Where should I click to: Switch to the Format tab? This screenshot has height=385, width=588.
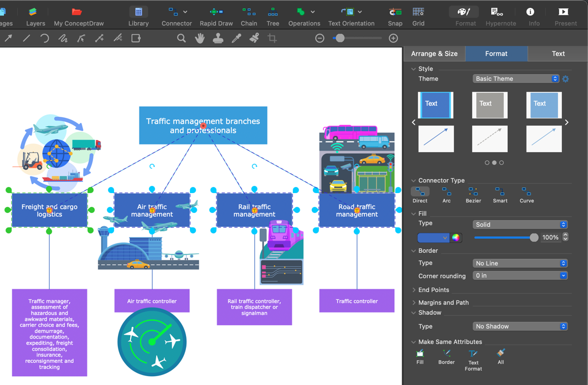[496, 54]
